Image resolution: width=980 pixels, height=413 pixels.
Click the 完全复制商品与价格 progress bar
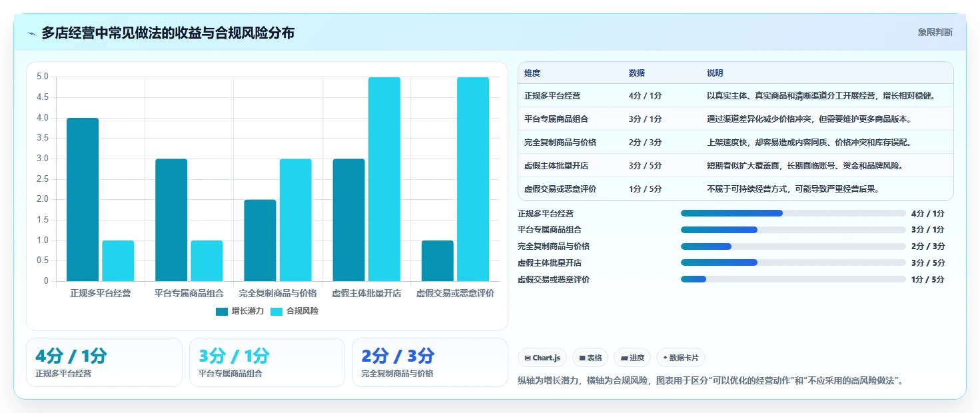pos(793,246)
